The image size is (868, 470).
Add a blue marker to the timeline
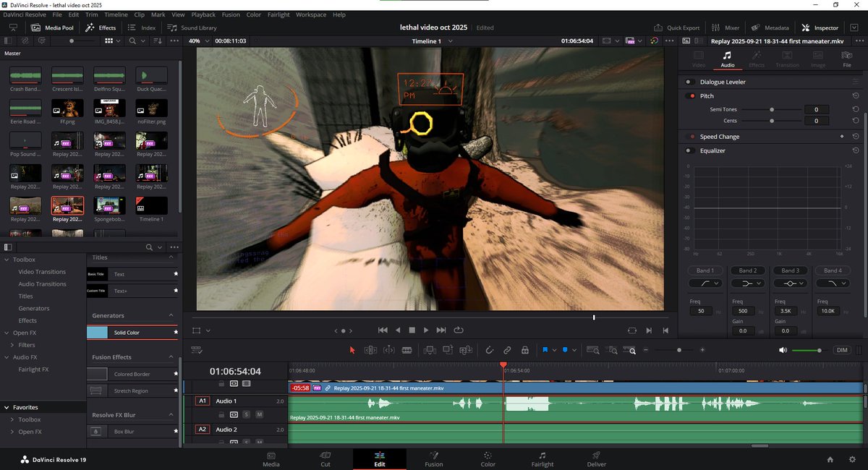coord(565,350)
